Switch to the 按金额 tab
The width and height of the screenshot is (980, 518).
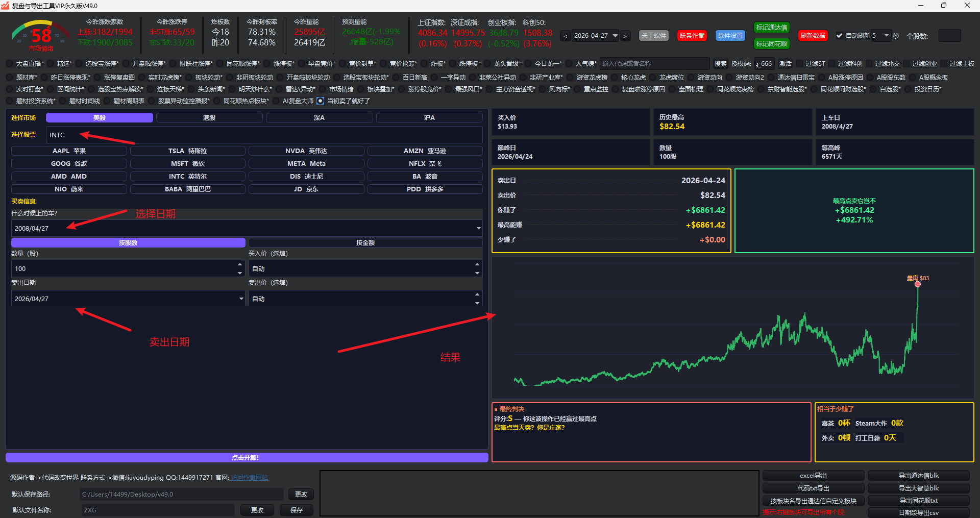[365, 243]
